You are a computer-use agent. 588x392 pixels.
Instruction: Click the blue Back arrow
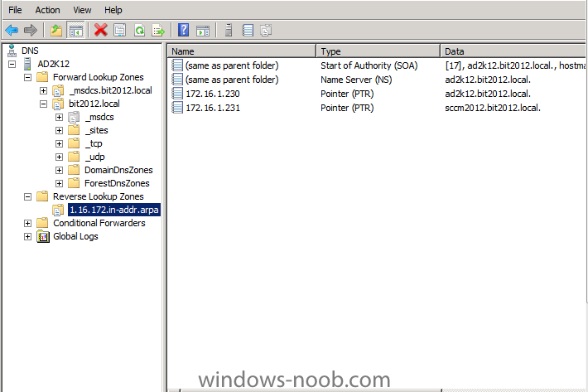tap(12, 30)
